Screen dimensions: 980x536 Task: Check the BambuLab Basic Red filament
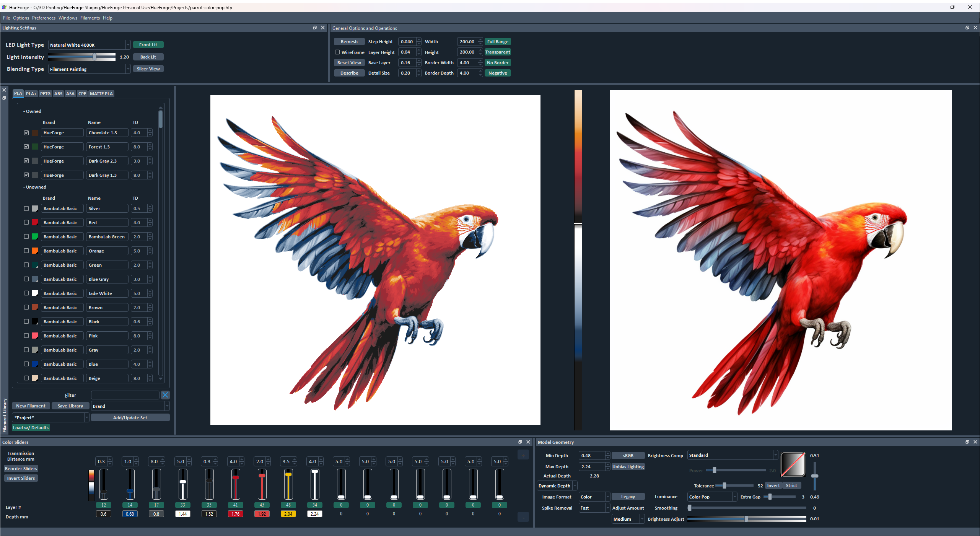(26, 222)
